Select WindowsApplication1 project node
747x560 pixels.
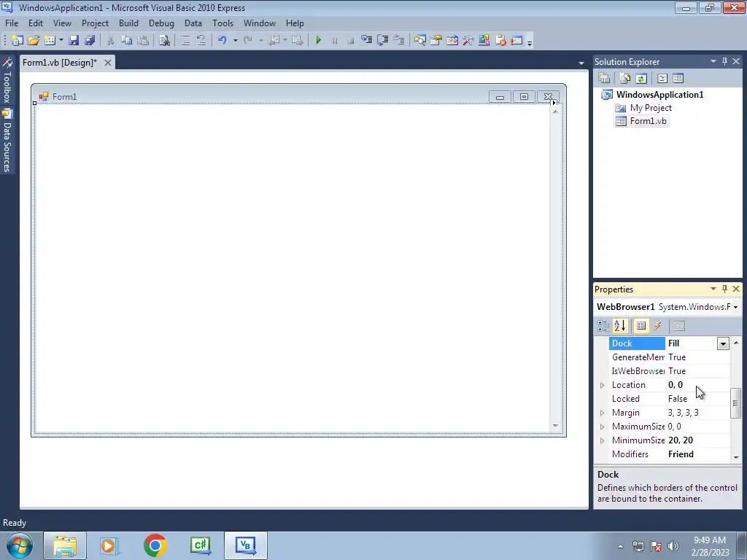click(x=659, y=95)
